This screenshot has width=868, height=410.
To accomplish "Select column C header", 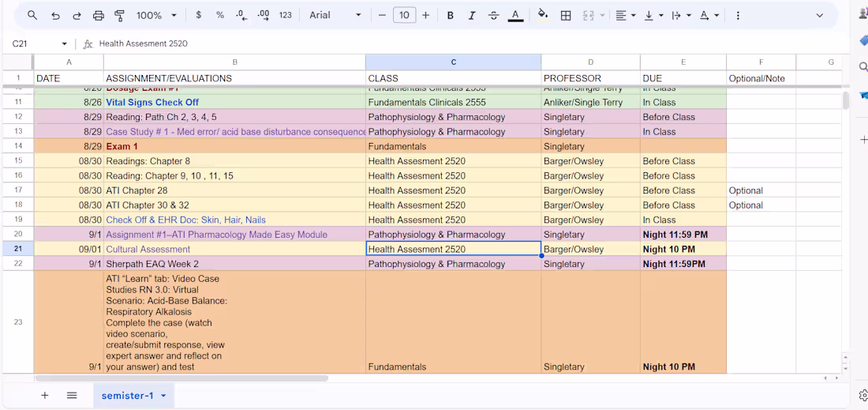I will [454, 62].
